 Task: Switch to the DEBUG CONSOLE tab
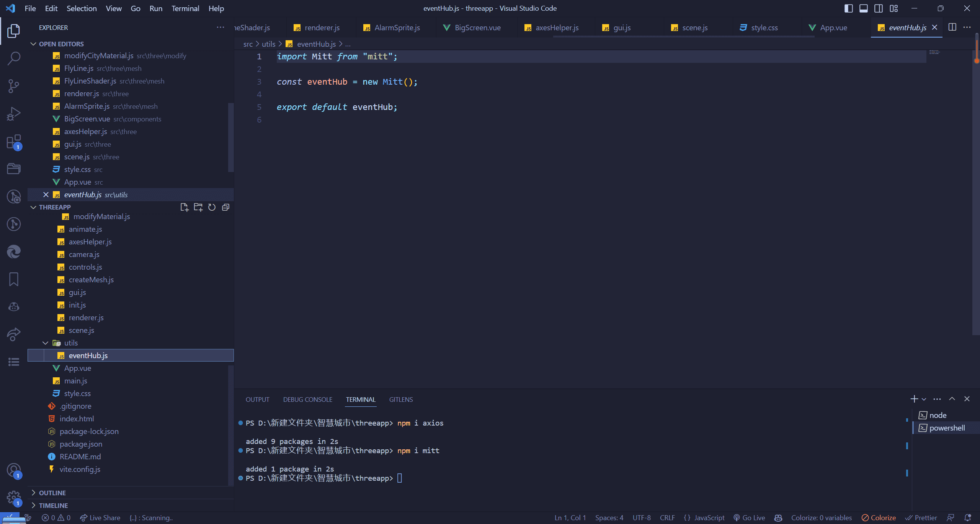coord(308,400)
